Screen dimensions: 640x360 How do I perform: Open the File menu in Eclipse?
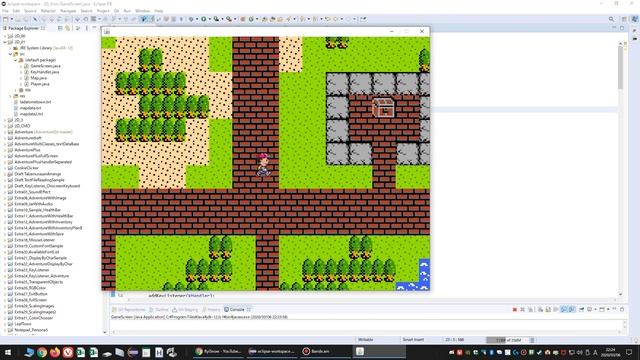point(4,11)
